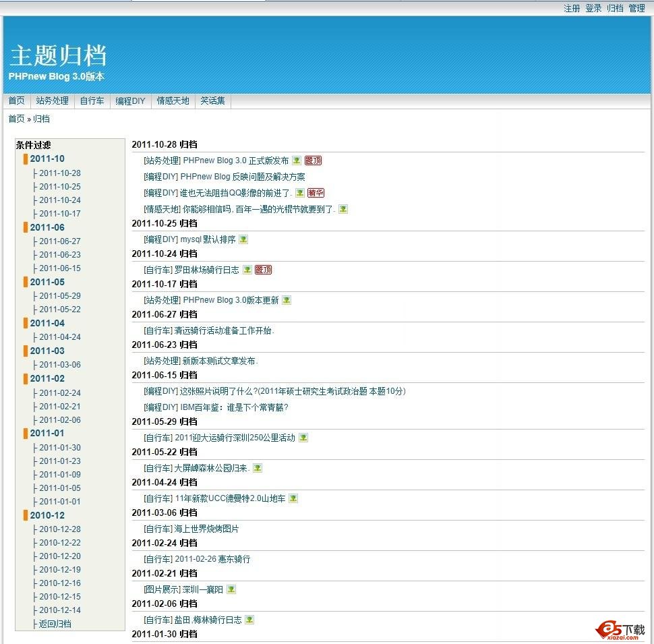This screenshot has height=644, width=654.
Task: Click image icon beside PHPnew Blog 3.0 正式版发布
Action: pyautogui.click(x=297, y=160)
